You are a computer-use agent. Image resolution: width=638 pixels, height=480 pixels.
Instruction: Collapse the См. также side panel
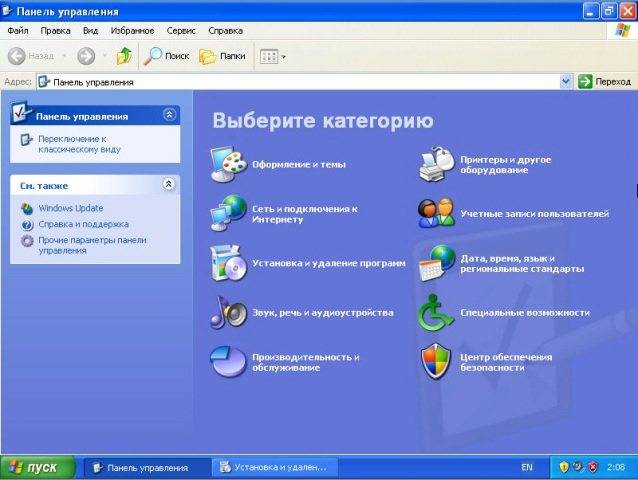pyautogui.click(x=169, y=184)
